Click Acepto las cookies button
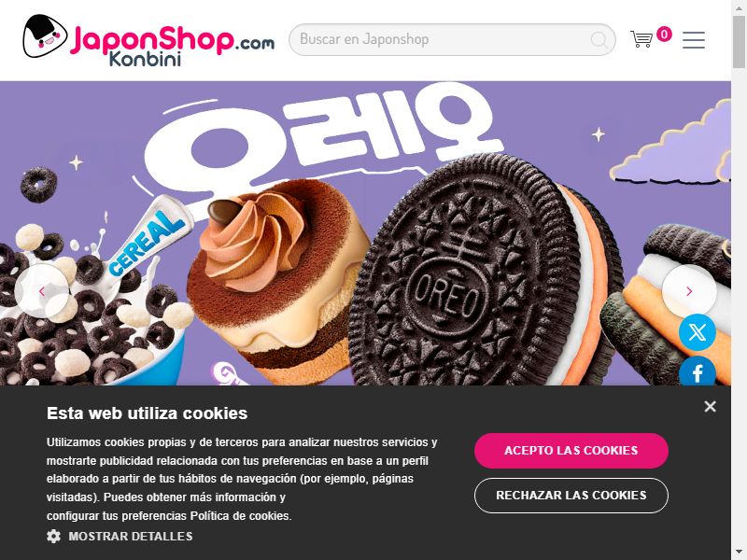 tap(571, 451)
